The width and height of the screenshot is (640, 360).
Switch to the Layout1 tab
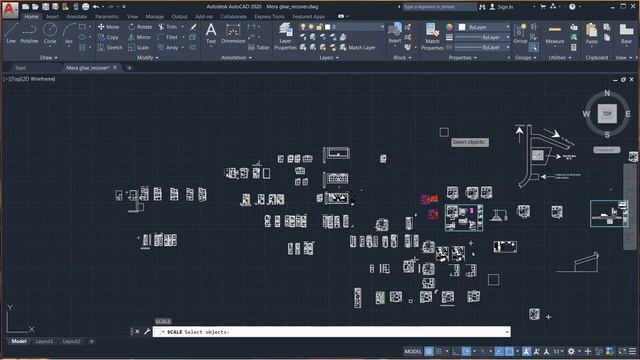coord(44,341)
